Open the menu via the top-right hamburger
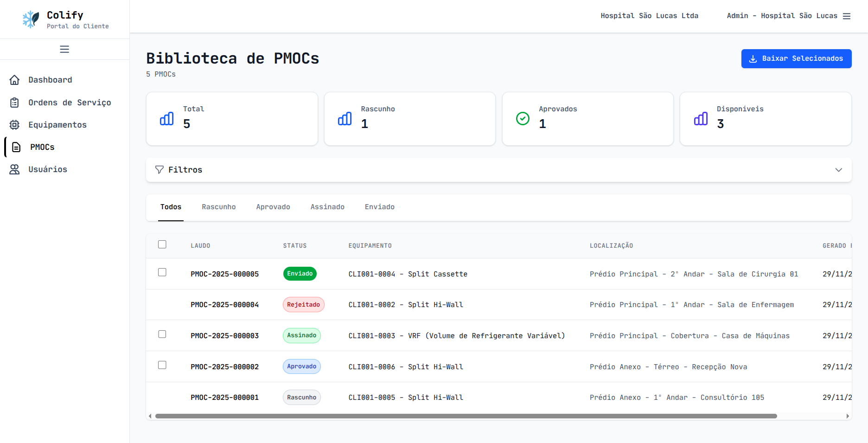Image resolution: width=868 pixels, height=443 pixels. coord(847,15)
